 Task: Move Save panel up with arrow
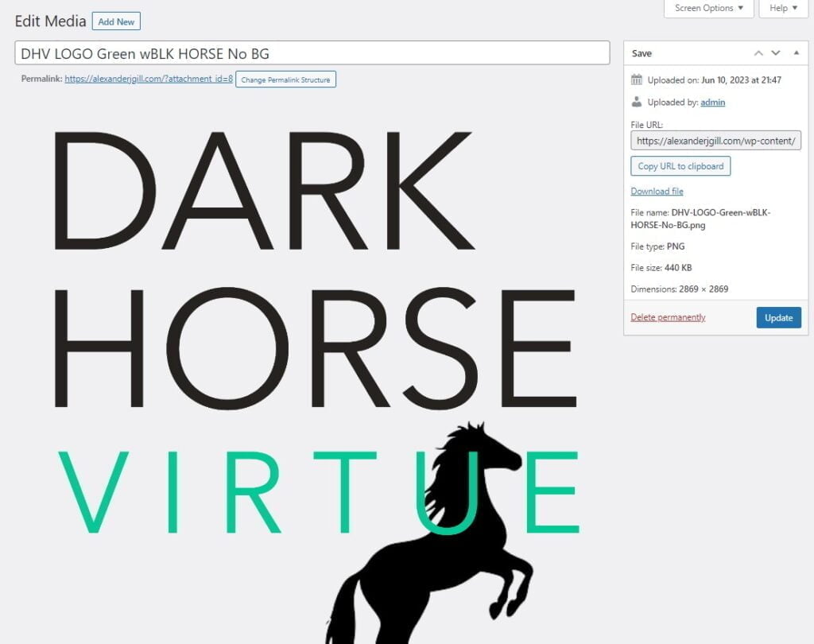pos(758,53)
